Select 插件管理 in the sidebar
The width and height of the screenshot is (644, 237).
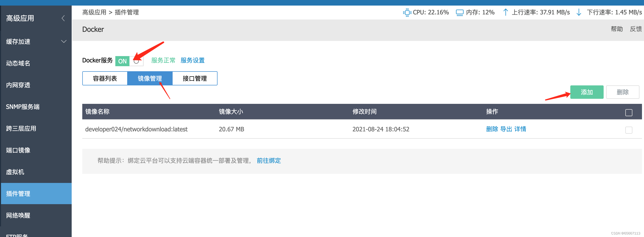[36, 194]
